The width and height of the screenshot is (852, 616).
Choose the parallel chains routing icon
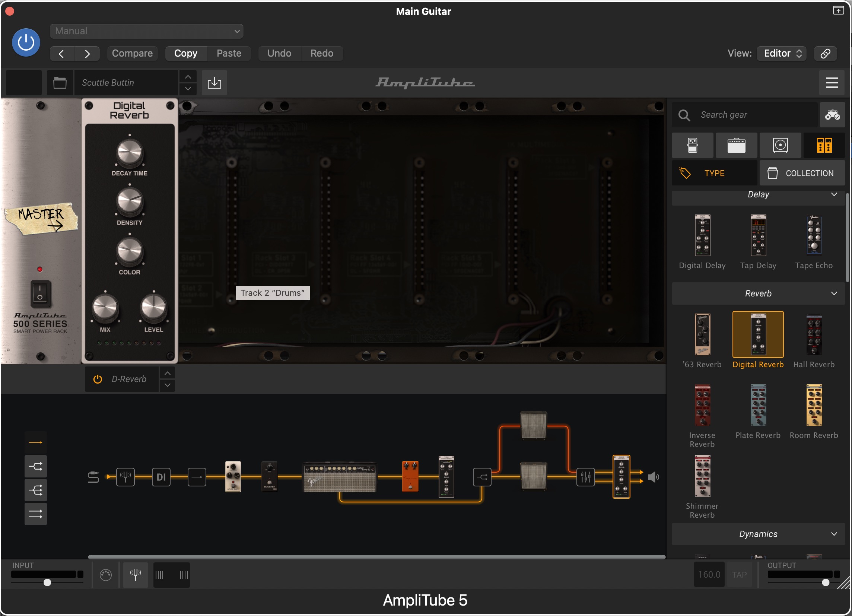click(x=36, y=514)
